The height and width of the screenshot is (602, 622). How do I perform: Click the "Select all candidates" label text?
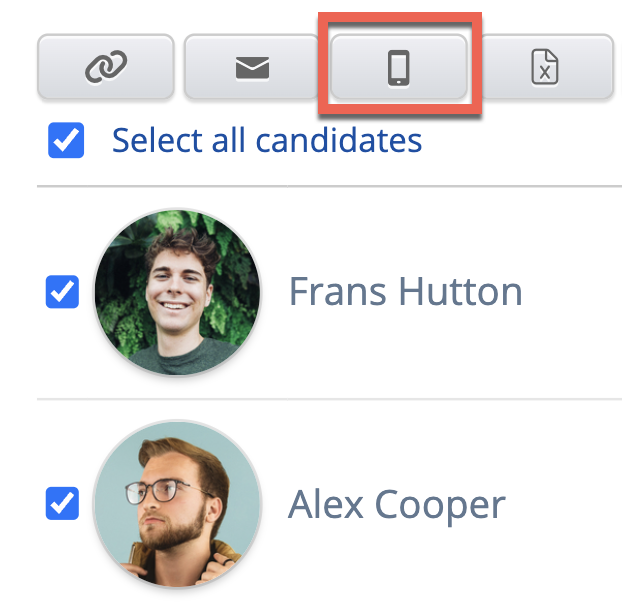(x=266, y=141)
